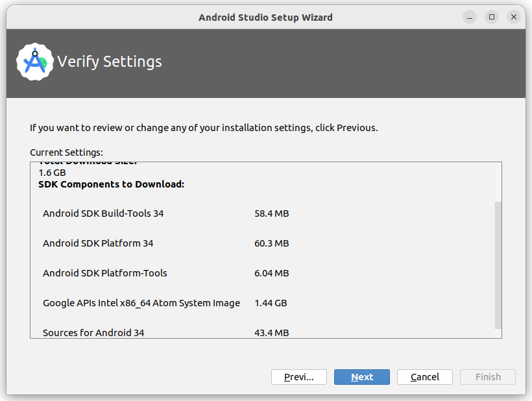
Task: Click the 43.4 MB size value
Action: coord(271,332)
